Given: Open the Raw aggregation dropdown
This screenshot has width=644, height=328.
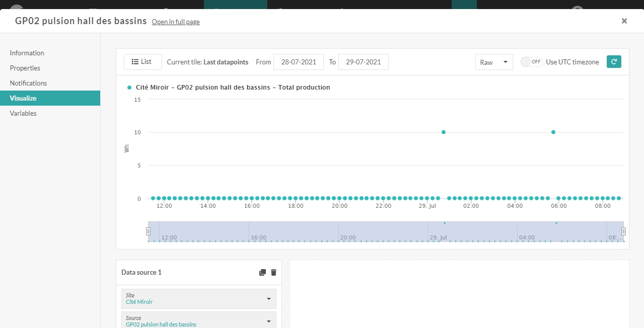Looking at the screenshot, I should pos(493,62).
